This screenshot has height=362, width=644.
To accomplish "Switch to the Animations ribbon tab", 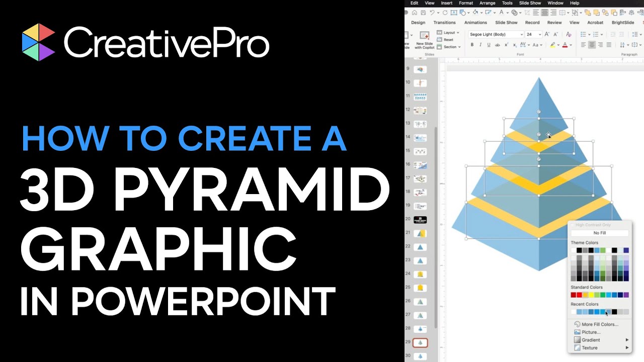I will pos(475,22).
